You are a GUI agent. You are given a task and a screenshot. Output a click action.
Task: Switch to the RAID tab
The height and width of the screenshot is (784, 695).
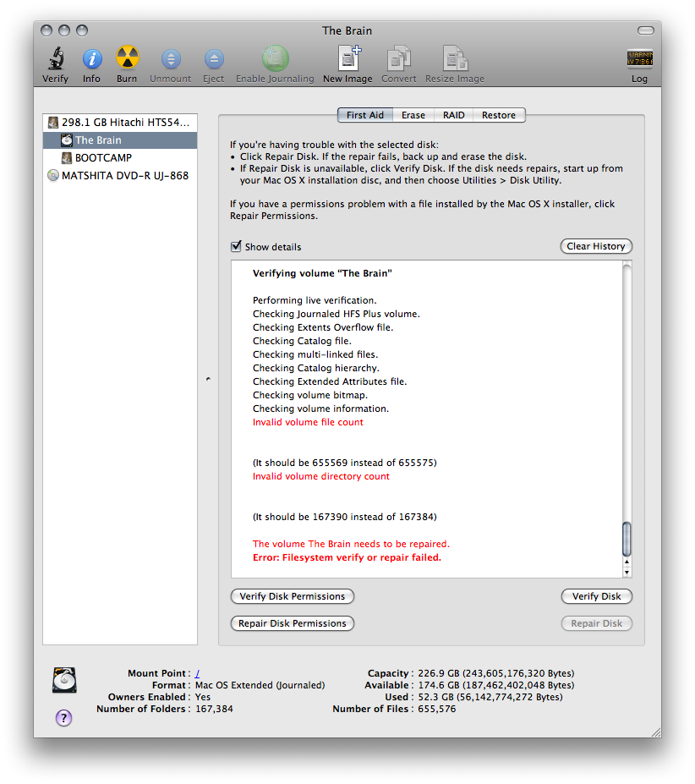tap(453, 115)
